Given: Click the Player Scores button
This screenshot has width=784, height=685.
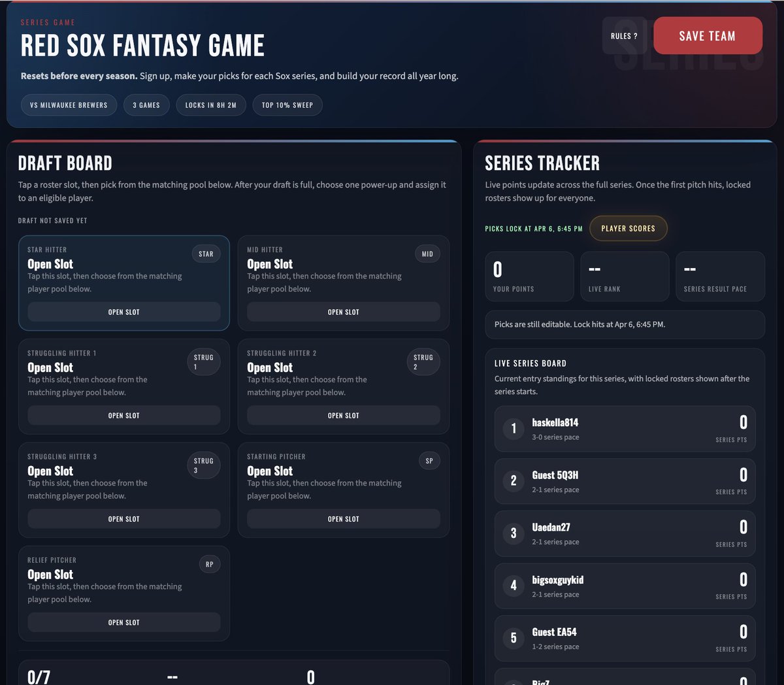Looking at the screenshot, I should (x=628, y=229).
